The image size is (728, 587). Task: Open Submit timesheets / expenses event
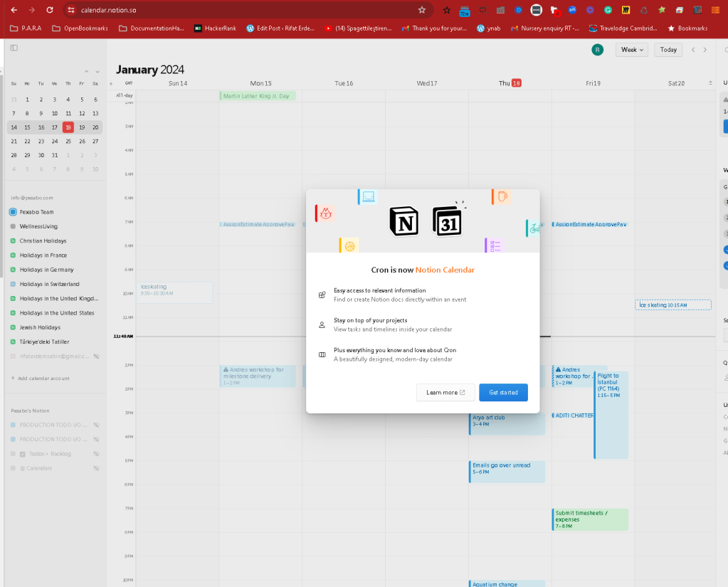(590, 519)
